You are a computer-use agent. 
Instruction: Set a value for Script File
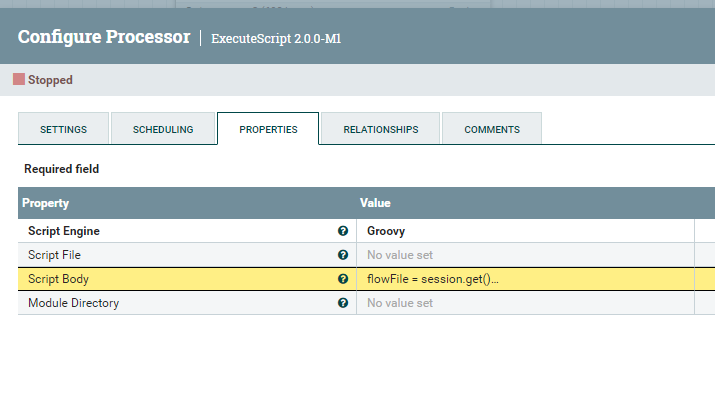[525, 255]
